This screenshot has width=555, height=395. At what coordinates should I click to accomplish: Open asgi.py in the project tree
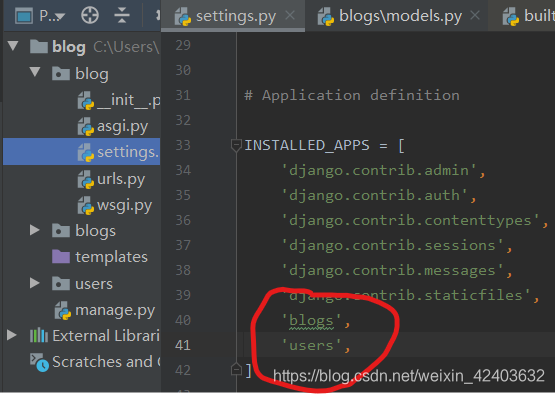click(x=113, y=127)
